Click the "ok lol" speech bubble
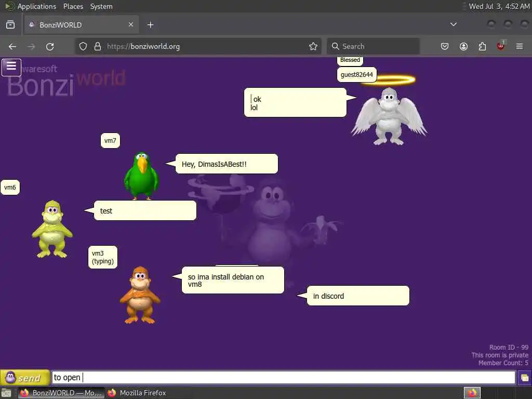The height and width of the screenshot is (399, 532). tap(295, 102)
